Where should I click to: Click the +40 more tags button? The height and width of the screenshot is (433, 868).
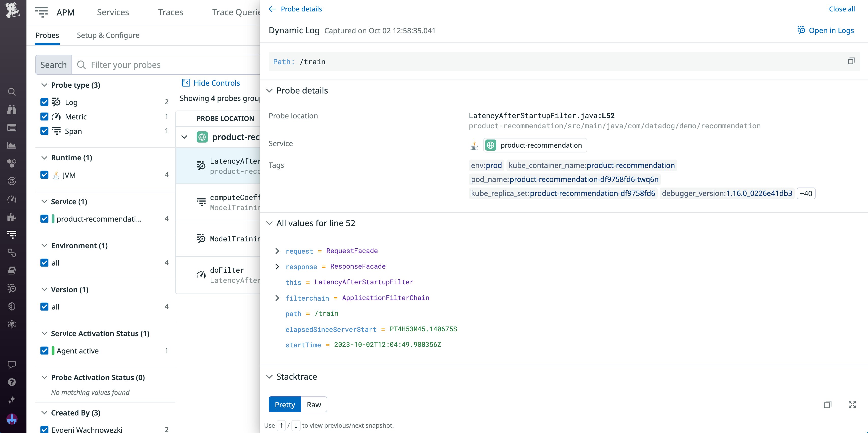806,193
